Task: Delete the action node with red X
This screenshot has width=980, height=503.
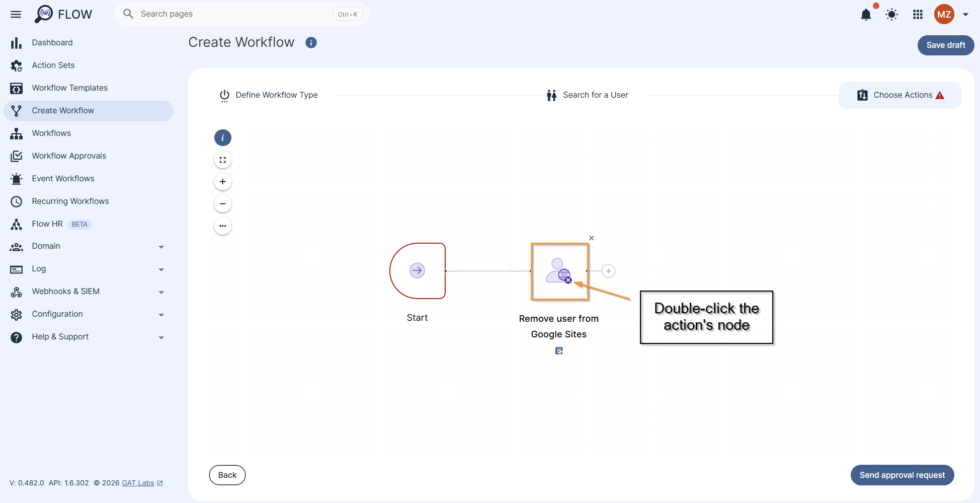Action: (592, 238)
